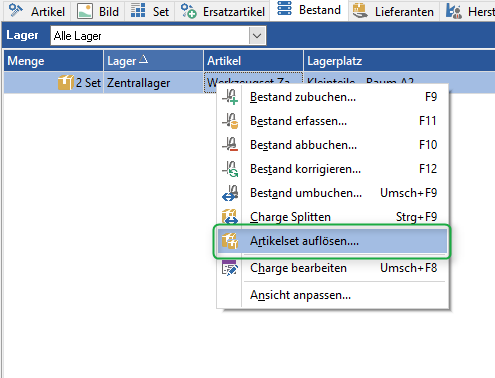495x378 pixels.
Task: Switch to the Ersatzartikel tab
Action: pos(222,12)
